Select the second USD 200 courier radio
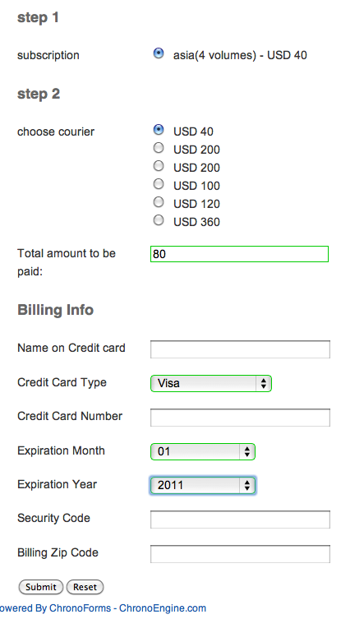The height and width of the screenshot is (619, 364). tap(159, 166)
